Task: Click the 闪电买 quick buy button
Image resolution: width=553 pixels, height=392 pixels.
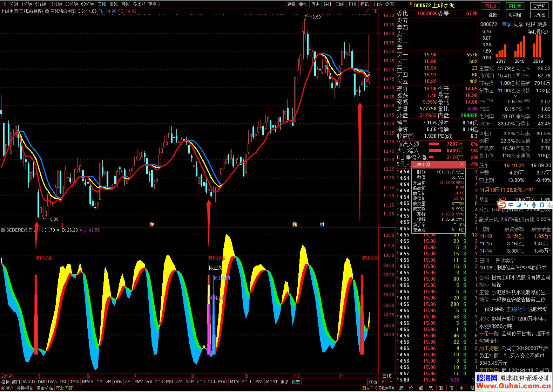Action: click(x=491, y=6)
